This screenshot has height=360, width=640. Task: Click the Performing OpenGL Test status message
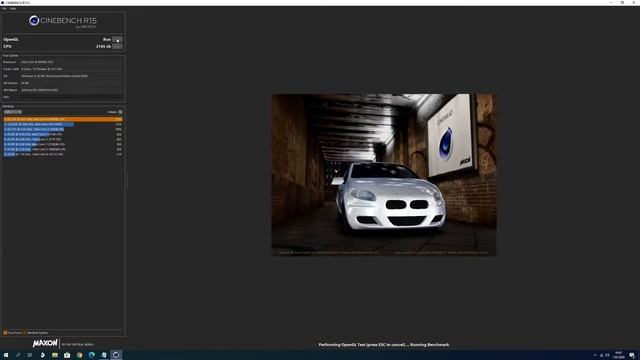click(x=384, y=345)
